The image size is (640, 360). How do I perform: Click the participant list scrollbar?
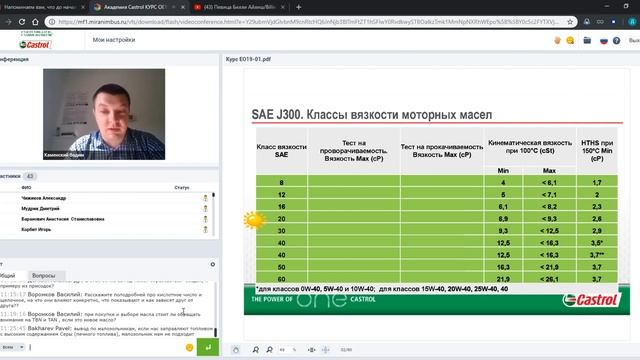pyautogui.click(x=213, y=214)
